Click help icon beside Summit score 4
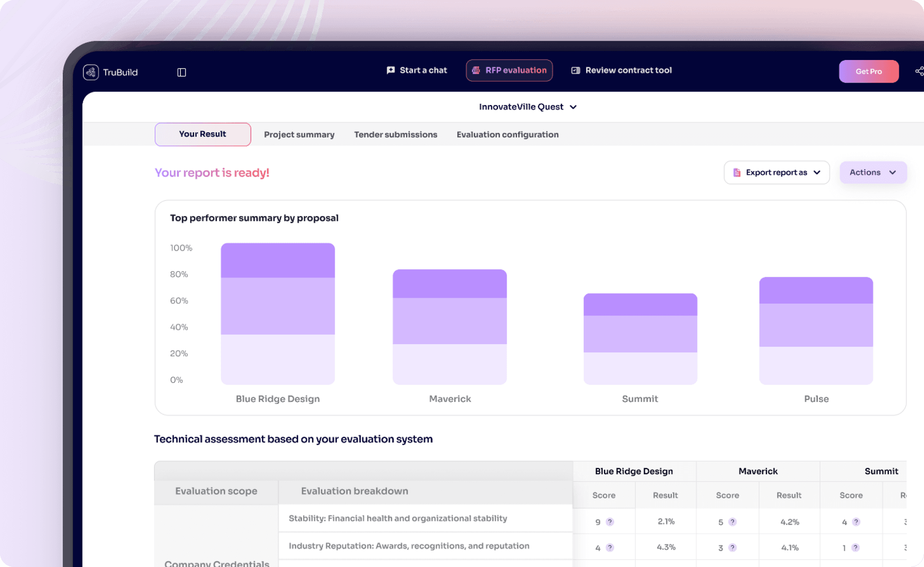 coord(856,522)
